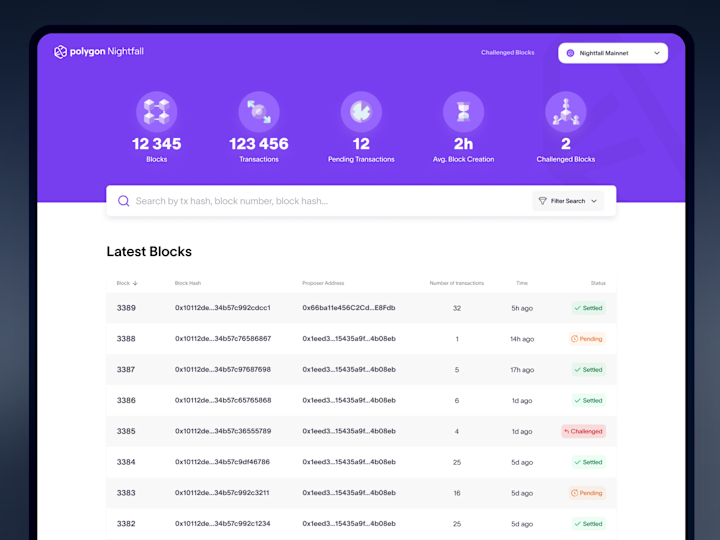This screenshot has height=540, width=720.
Task: Open block number 3386
Action: pyautogui.click(x=126, y=400)
